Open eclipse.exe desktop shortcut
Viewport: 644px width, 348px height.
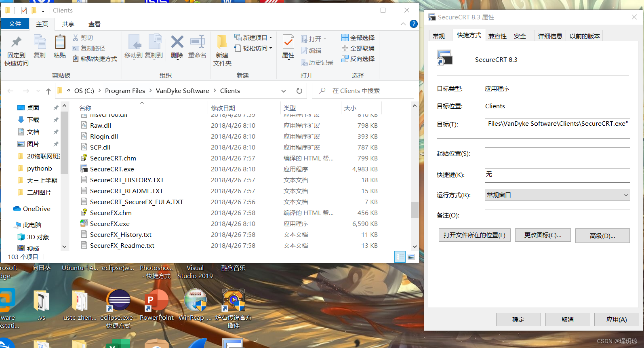coord(118,309)
